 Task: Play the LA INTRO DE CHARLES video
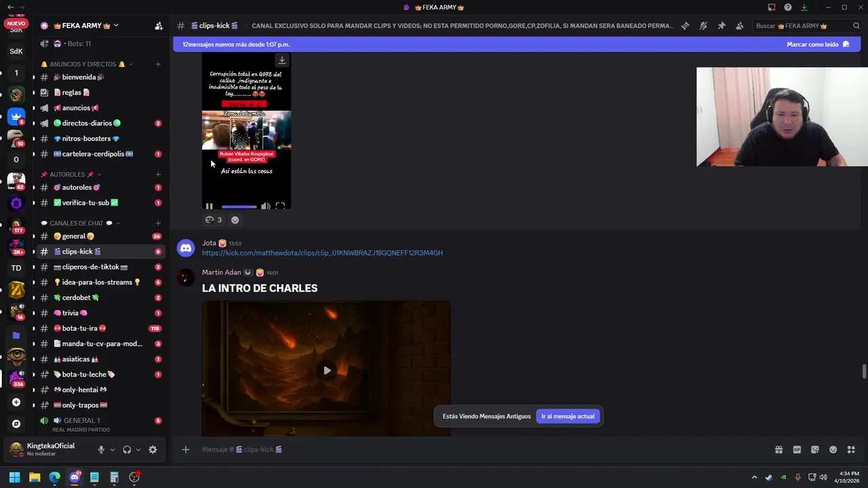(327, 370)
